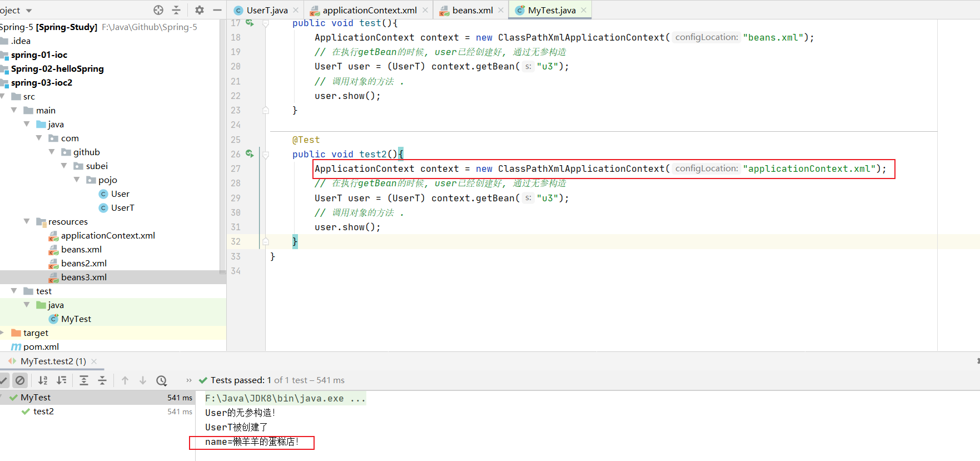Image resolution: width=980 pixels, height=461 pixels.
Task: Fold the test2 method at line 26
Action: [266, 155]
